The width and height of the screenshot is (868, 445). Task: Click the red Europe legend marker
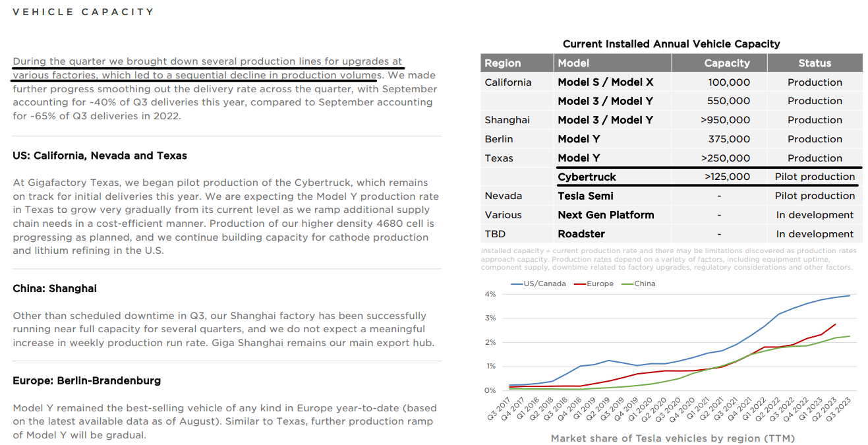click(580, 283)
